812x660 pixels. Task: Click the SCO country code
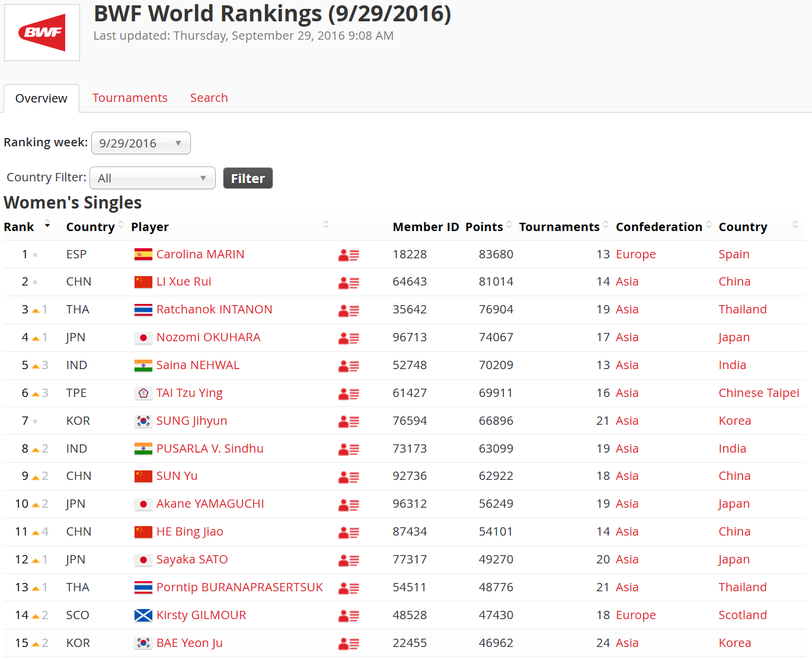point(78,615)
